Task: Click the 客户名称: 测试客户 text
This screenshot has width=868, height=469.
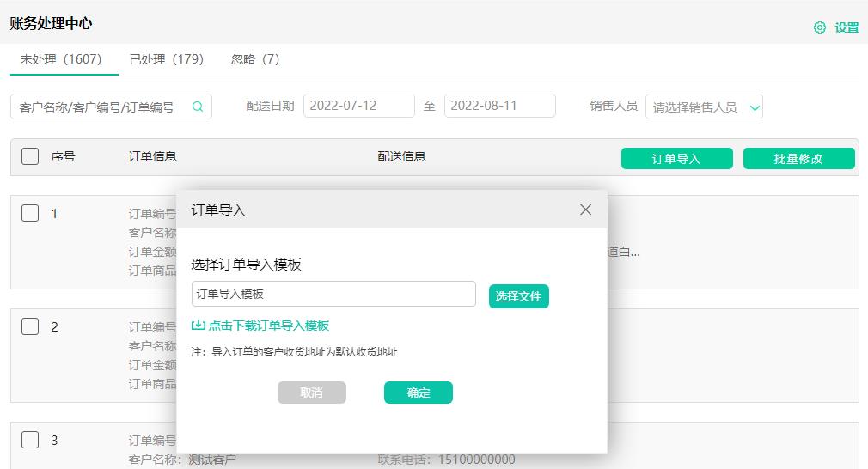Action: pos(182,460)
